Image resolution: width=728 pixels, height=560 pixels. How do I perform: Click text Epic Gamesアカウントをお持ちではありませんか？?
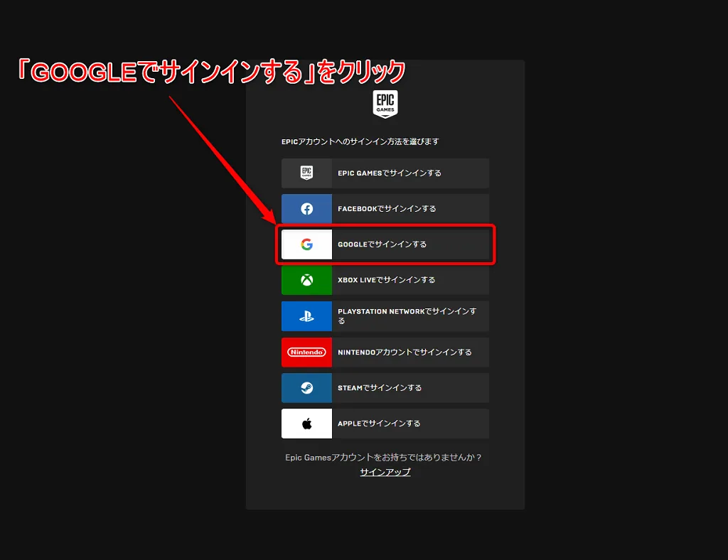[x=383, y=458]
